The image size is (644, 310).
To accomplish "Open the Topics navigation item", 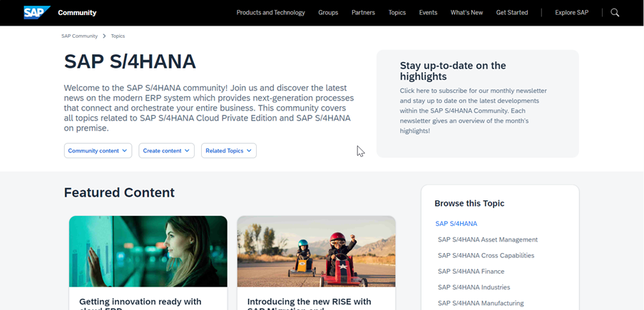I will click(397, 13).
